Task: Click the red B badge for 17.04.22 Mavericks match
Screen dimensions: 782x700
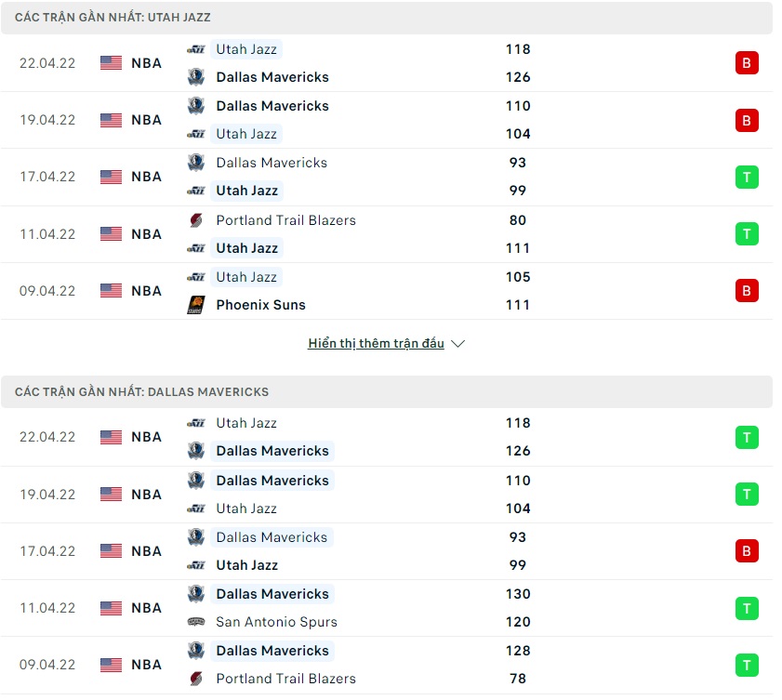Action: point(747,551)
